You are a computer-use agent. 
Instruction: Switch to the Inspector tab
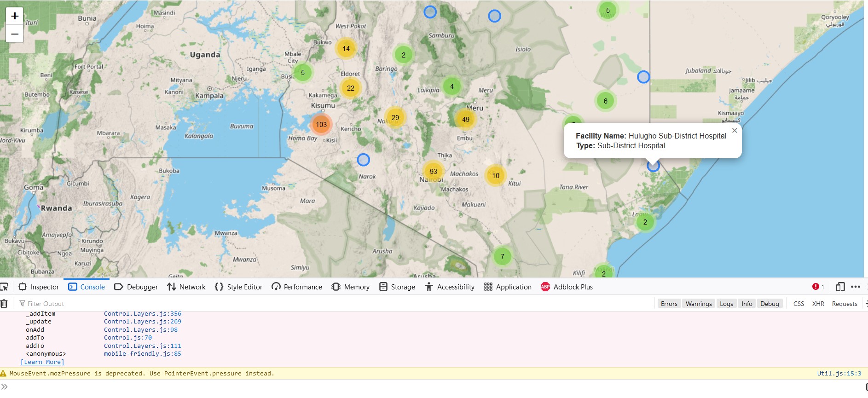point(39,287)
